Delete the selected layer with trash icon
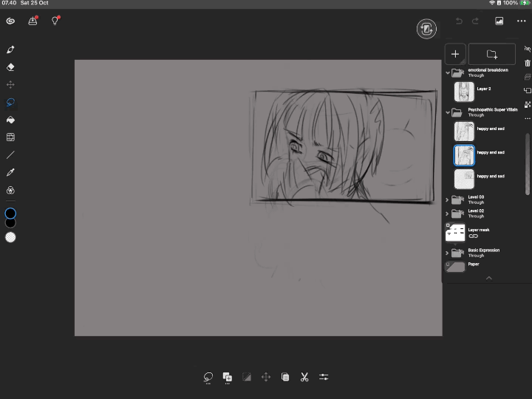Image resolution: width=532 pixels, height=399 pixels. pyautogui.click(x=528, y=63)
